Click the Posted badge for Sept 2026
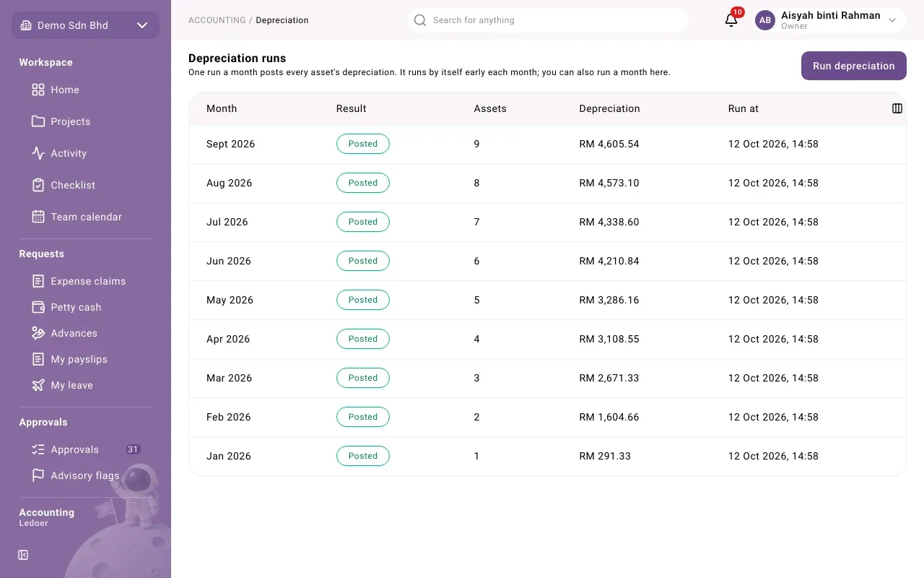The width and height of the screenshot is (924, 578). pyautogui.click(x=363, y=144)
